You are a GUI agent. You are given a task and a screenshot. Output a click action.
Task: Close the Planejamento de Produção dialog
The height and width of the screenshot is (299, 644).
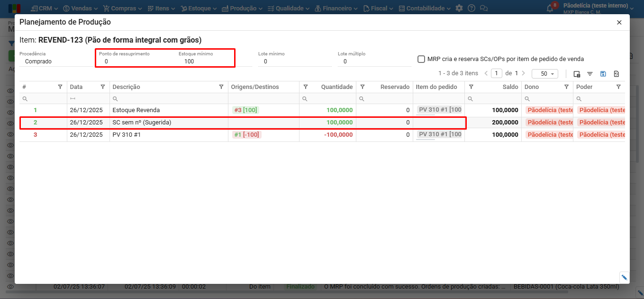pyautogui.click(x=619, y=22)
